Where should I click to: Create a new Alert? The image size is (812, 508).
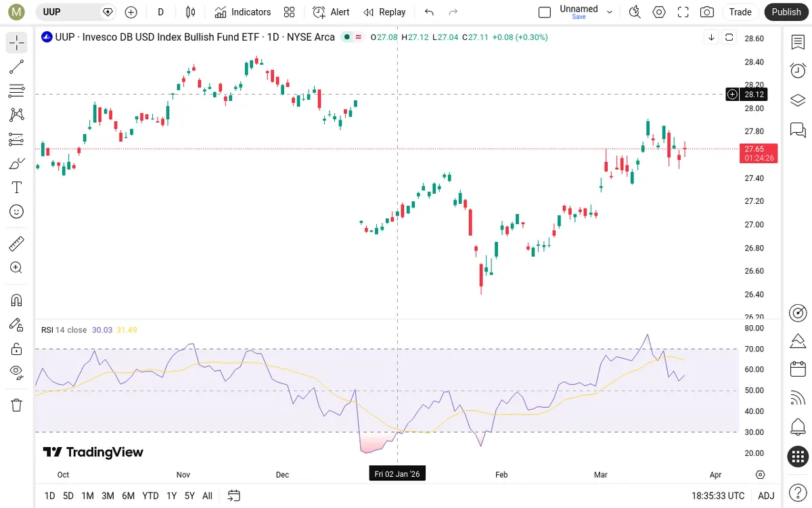(x=332, y=12)
